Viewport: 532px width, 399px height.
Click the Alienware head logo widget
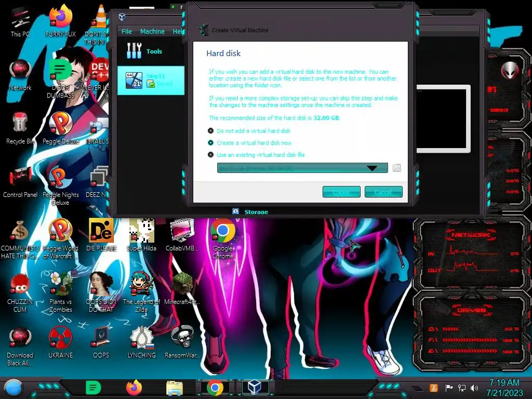[510, 70]
